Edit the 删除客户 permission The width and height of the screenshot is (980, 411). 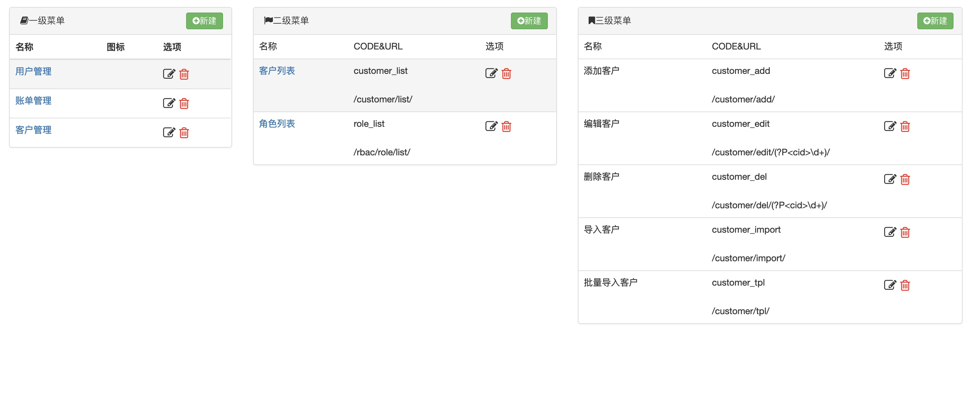click(890, 179)
